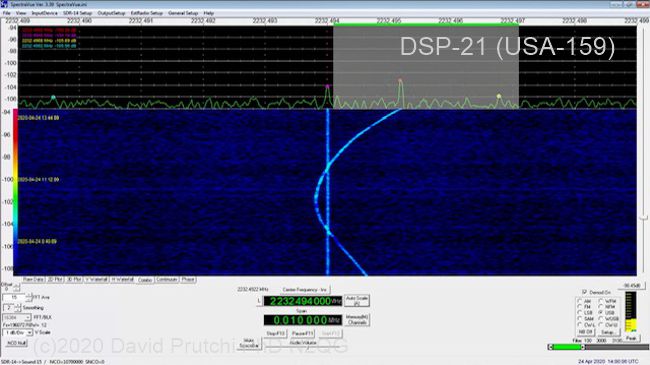Open the SDR-14 Setup menu
The width and height of the screenshot is (650, 365).
pyautogui.click(x=78, y=13)
